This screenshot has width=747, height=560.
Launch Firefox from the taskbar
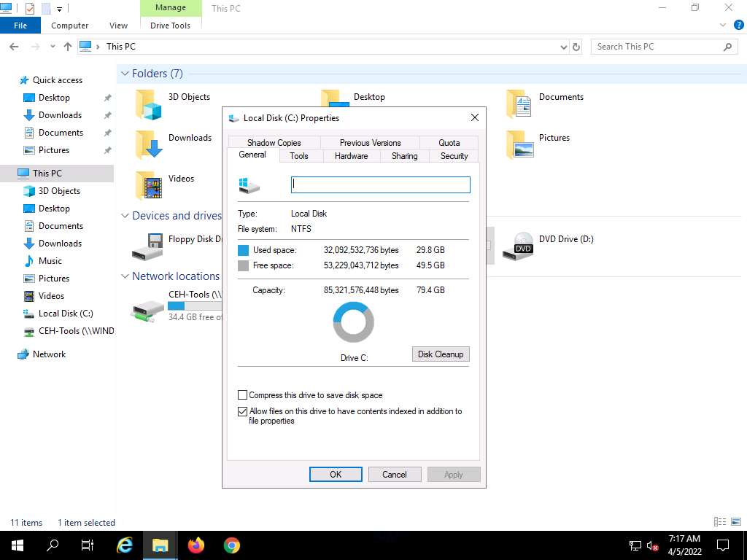pyautogui.click(x=196, y=545)
